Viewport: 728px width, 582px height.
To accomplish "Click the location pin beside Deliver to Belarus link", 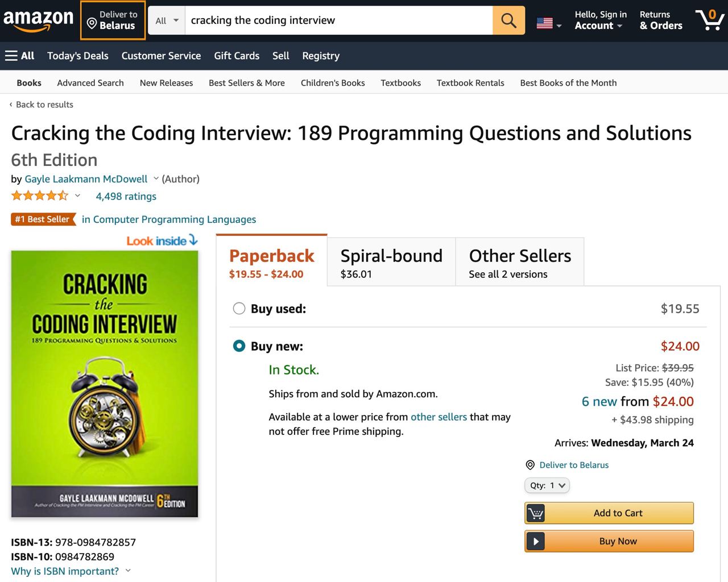I will (x=530, y=465).
